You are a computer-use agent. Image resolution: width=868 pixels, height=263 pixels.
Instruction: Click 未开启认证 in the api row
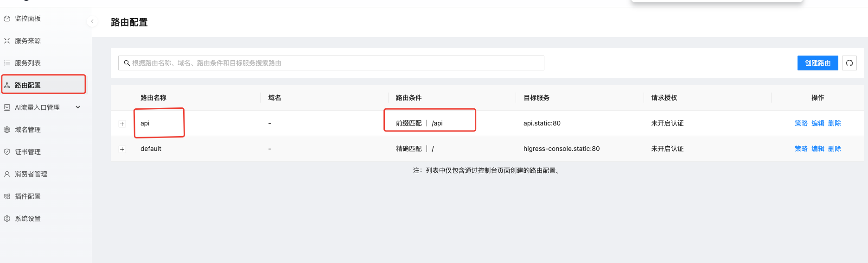(x=667, y=123)
